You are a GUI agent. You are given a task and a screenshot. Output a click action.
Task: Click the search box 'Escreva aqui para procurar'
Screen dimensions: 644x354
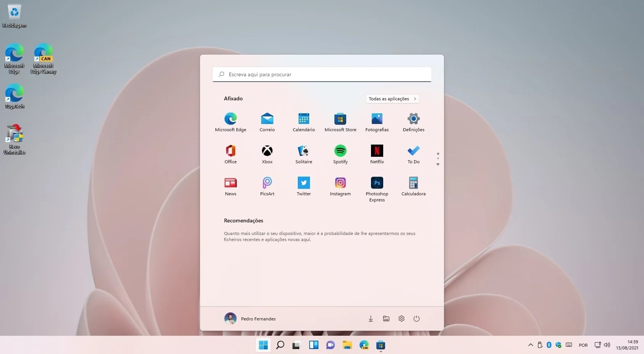pyautogui.click(x=322, y=74)
